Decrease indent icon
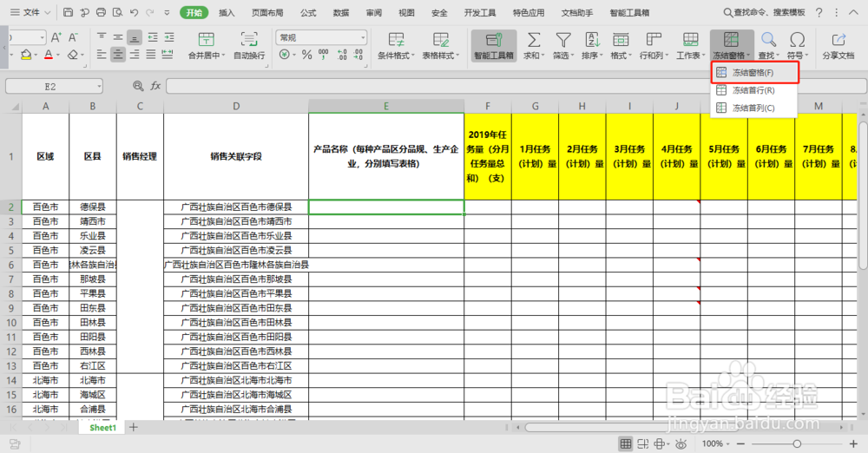Image resolution: width=868 pixels, height=453 pixels. (153, 37)
